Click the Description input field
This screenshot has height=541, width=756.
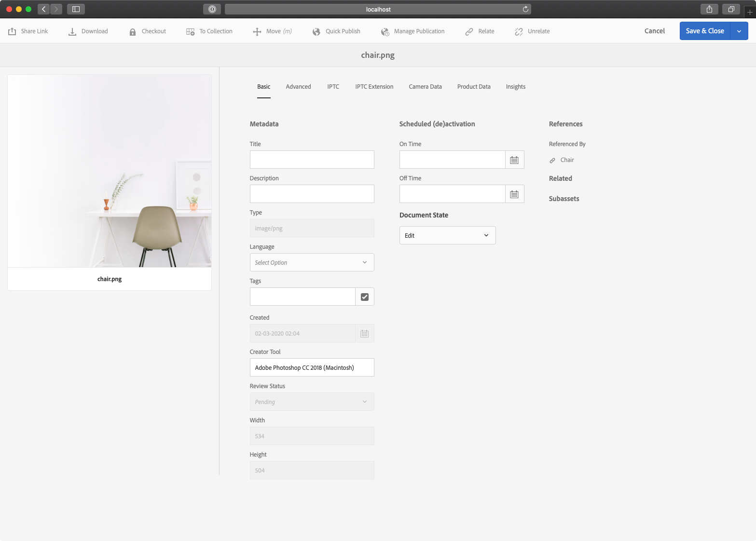312,194
